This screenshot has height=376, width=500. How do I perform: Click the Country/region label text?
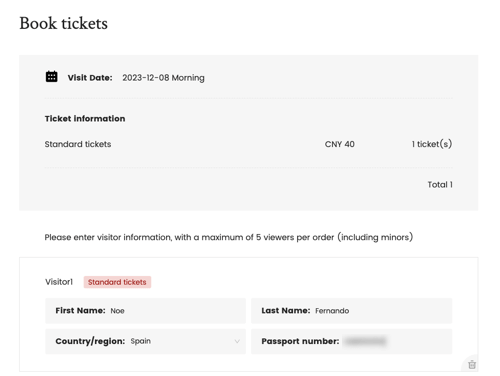pos(90,341)
